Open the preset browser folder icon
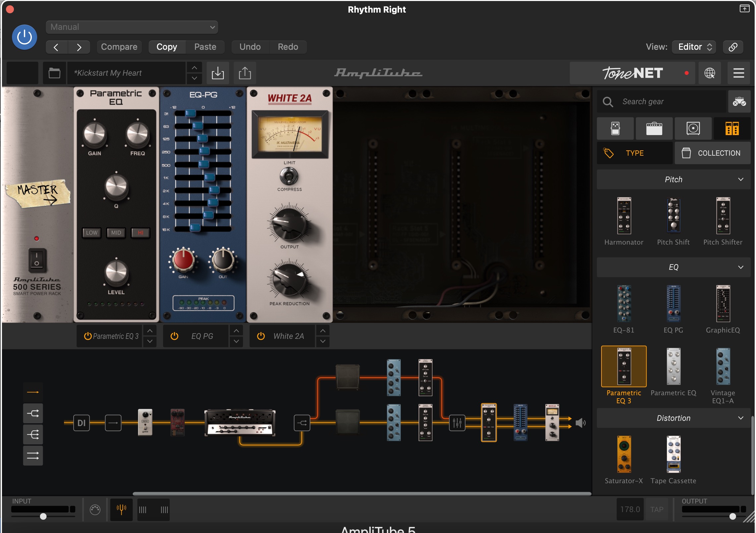 [x=54, y=73]
